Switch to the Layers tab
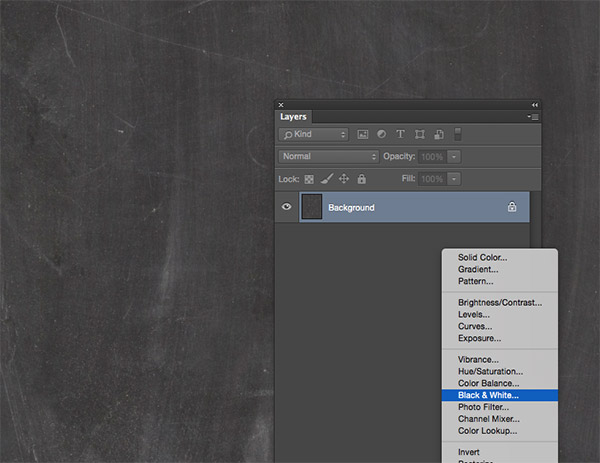This screenshot has height=463, width=600. (294, 117)
